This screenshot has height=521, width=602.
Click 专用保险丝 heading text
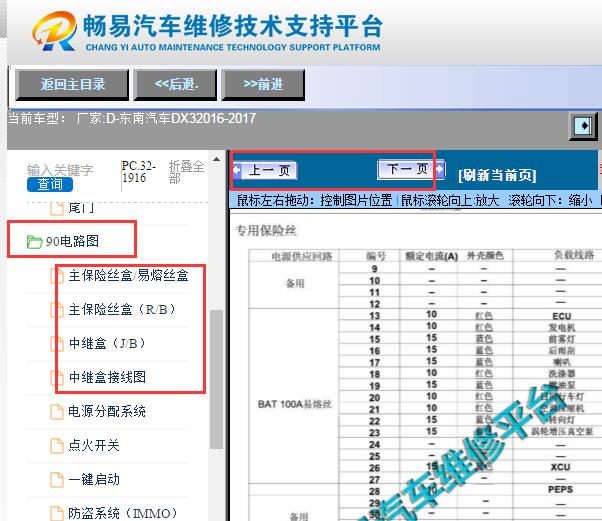click(x=266, y=230)
